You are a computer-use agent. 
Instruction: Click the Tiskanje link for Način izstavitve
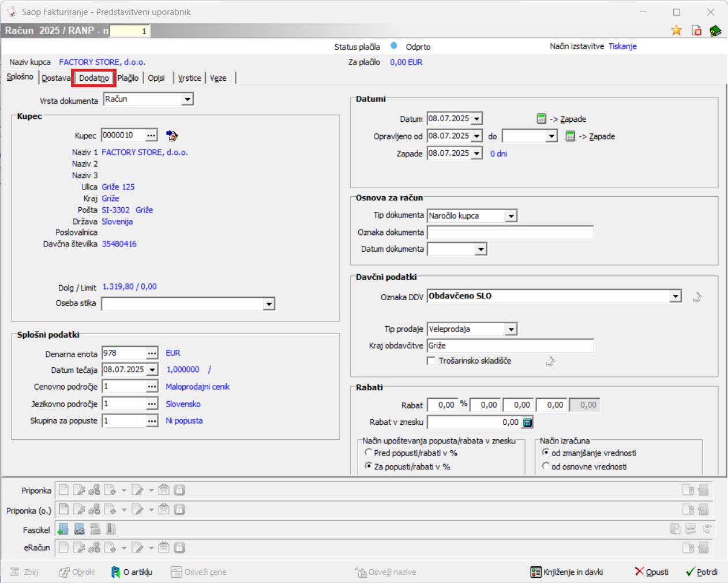pos(622,46)
